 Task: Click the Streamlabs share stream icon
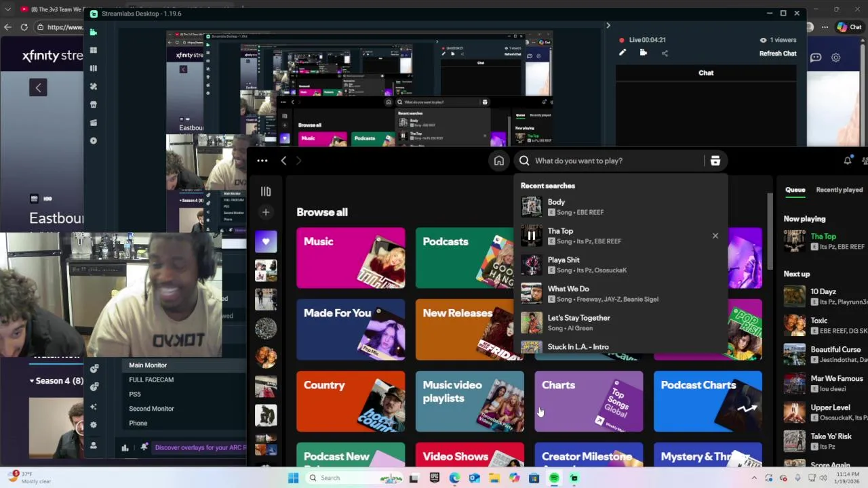coord(665,53)
